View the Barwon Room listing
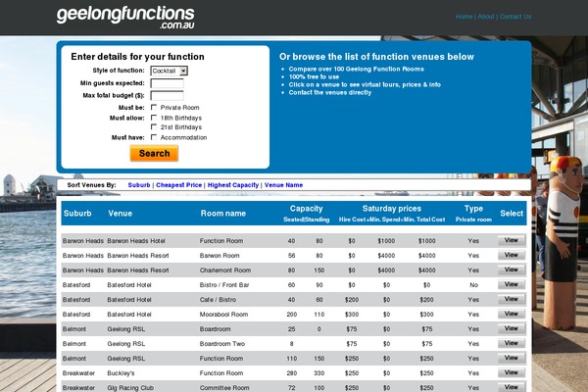The width and height of the screenshot is (588, 392). point(512,255)
